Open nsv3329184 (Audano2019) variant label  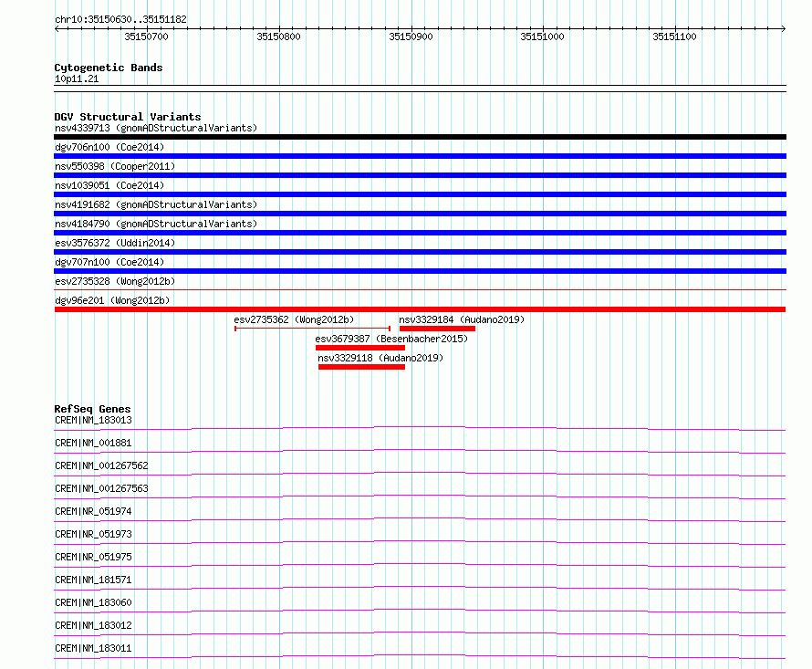pos(462,319)
